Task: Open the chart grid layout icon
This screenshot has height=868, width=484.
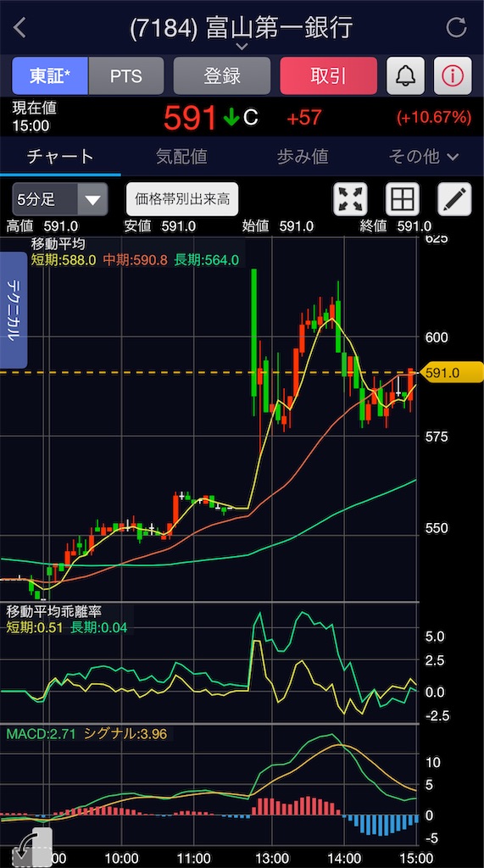Action: click(402, 198)
